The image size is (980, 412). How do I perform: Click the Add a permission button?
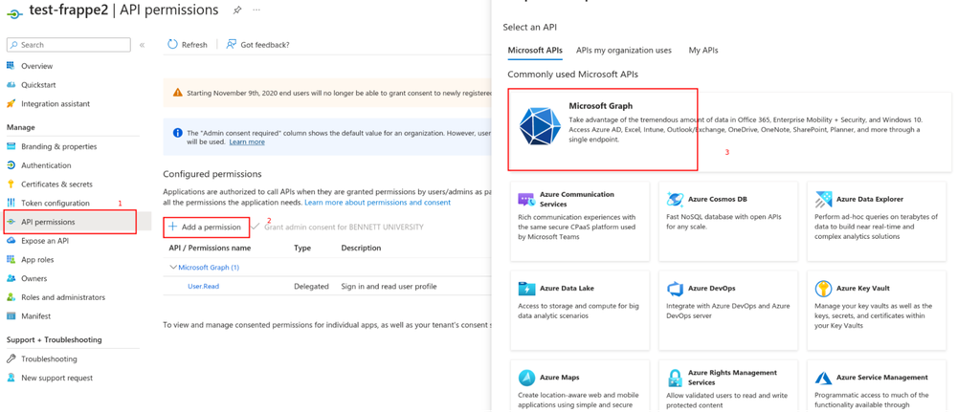click(207, 228)
